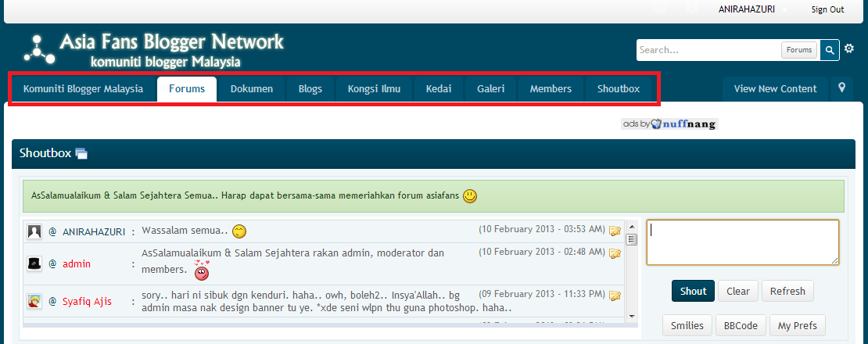The width and height of the screenshot is (868, 344).
Task: Open advanced search gear icon
Action: pyautogui.click(x=849, y=49)
